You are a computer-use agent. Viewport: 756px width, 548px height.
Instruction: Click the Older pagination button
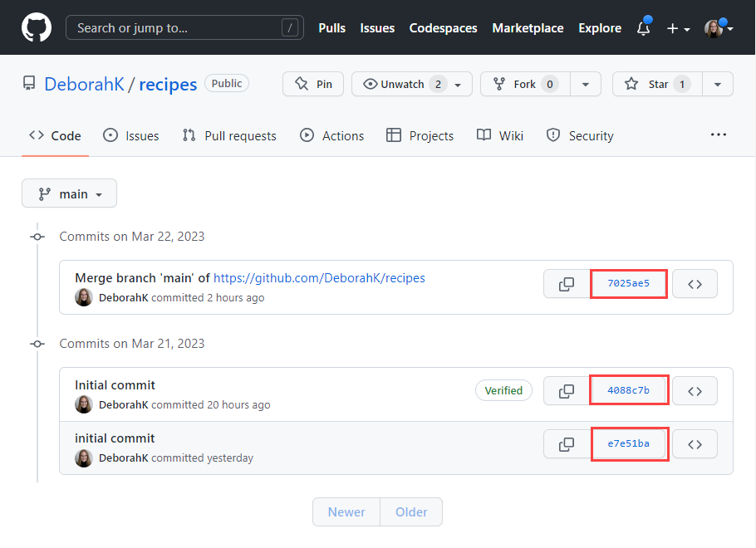(411, 511)
